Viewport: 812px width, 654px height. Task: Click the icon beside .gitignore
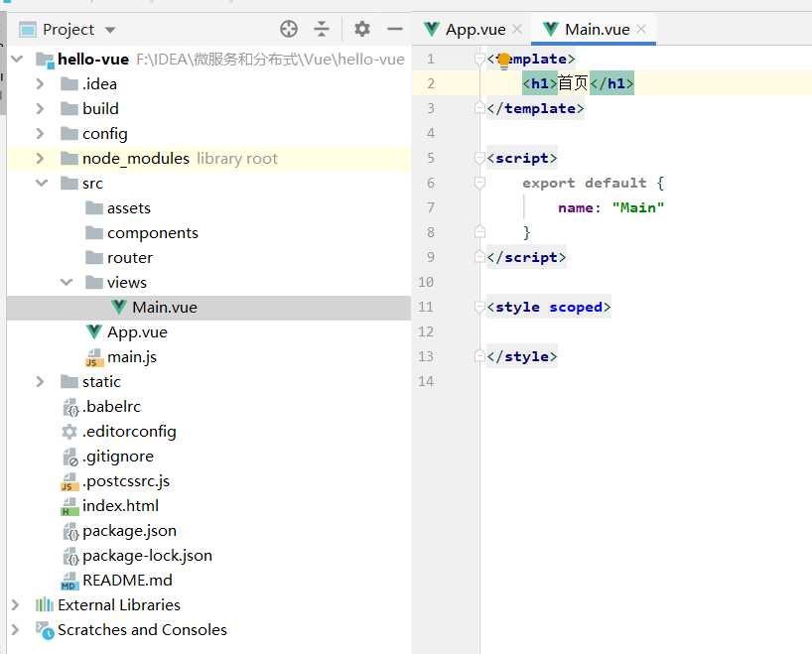(x=69, y=457)
